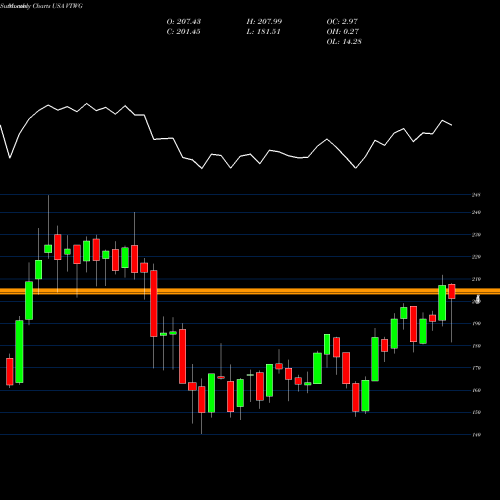Click the 150 price axis label
The height and width of the screenshot is (500, 500).
pos(476,412)
